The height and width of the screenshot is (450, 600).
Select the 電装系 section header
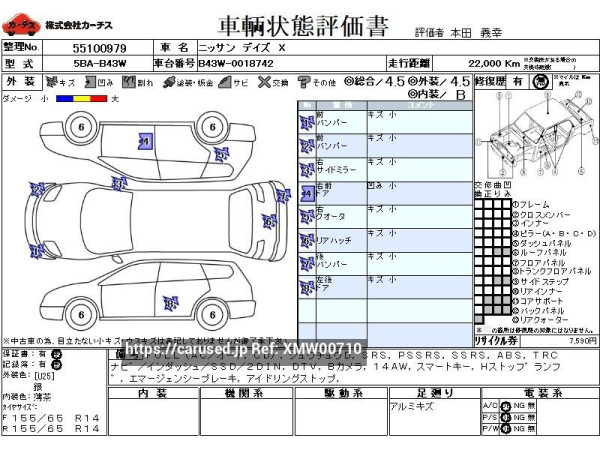(x=540, y=393)
